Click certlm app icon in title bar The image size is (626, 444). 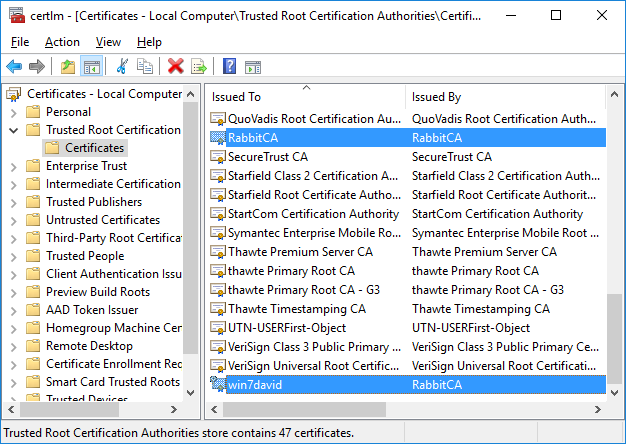(17, 16)
